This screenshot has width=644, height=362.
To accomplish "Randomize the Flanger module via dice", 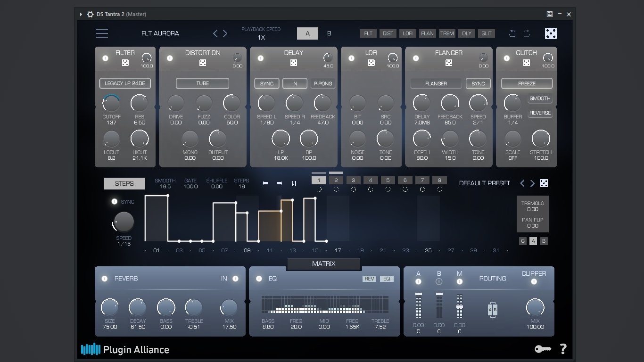I will coord(449,63).
